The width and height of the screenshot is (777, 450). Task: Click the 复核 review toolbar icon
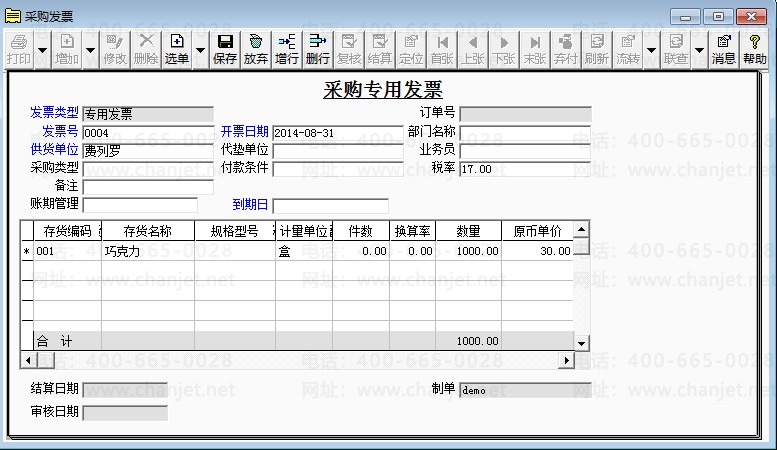[349, 50]
